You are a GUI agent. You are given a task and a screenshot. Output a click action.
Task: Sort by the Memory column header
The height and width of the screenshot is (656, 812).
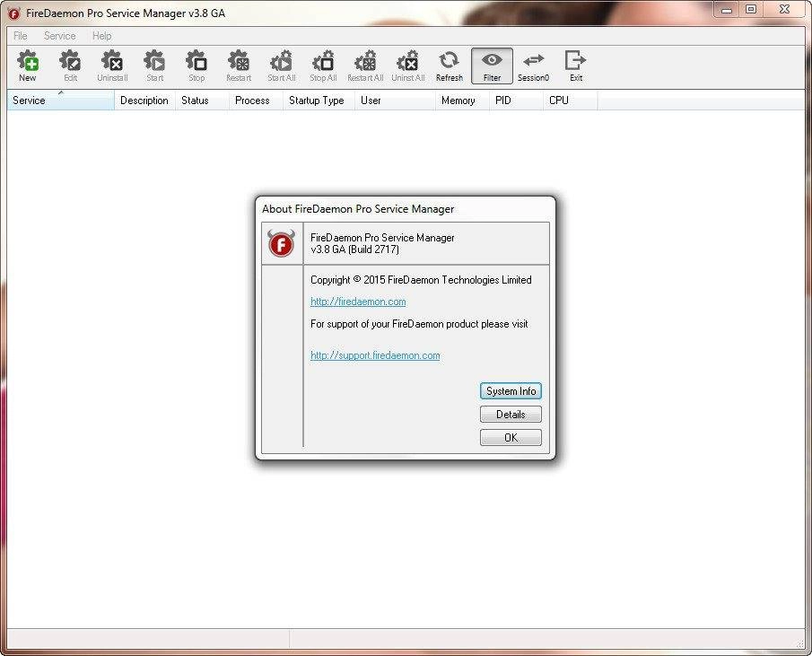pos(462,101)
